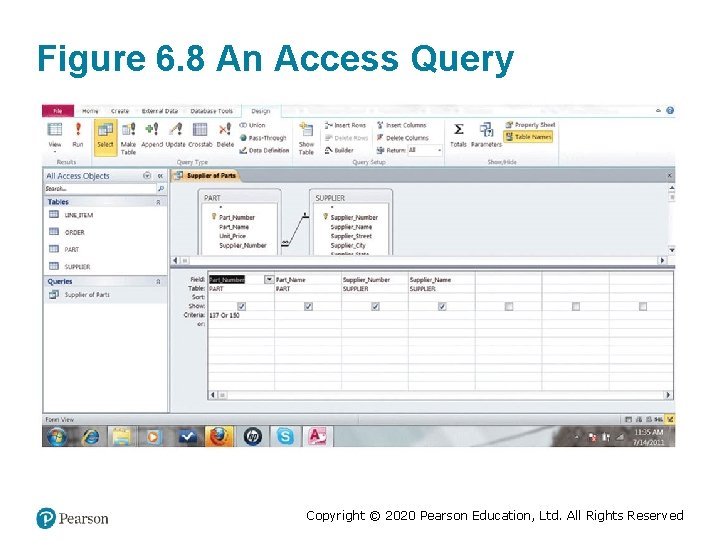The width and height of the screenshot is (720, 540).
Task: Choose the Select query type
Action: (105, 136)
